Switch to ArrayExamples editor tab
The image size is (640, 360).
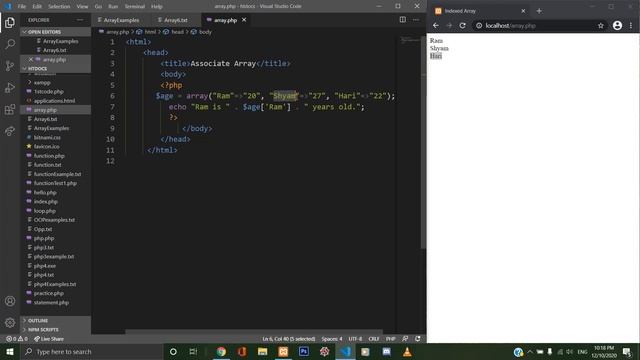tap(121, 20)
